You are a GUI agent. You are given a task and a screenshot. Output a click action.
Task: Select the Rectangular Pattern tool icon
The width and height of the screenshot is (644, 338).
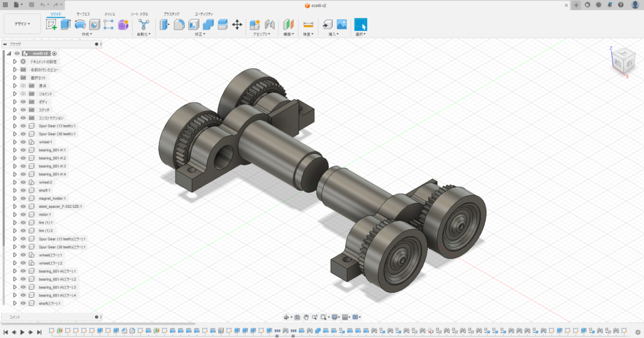(109, 25)
